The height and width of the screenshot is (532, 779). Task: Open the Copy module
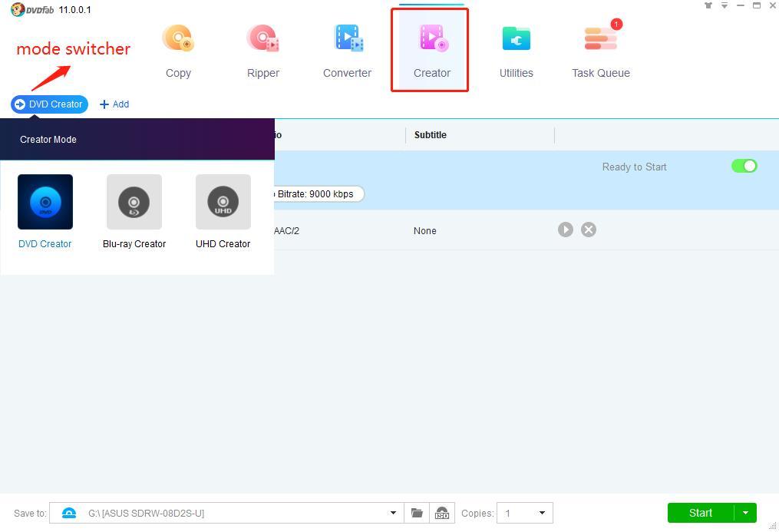click(178, 51)
